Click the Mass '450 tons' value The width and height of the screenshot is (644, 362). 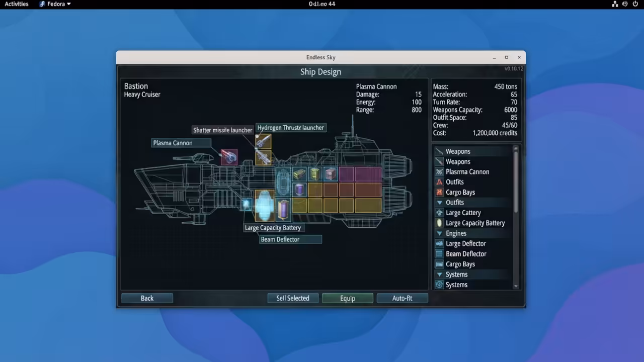[x=506, y=86]
